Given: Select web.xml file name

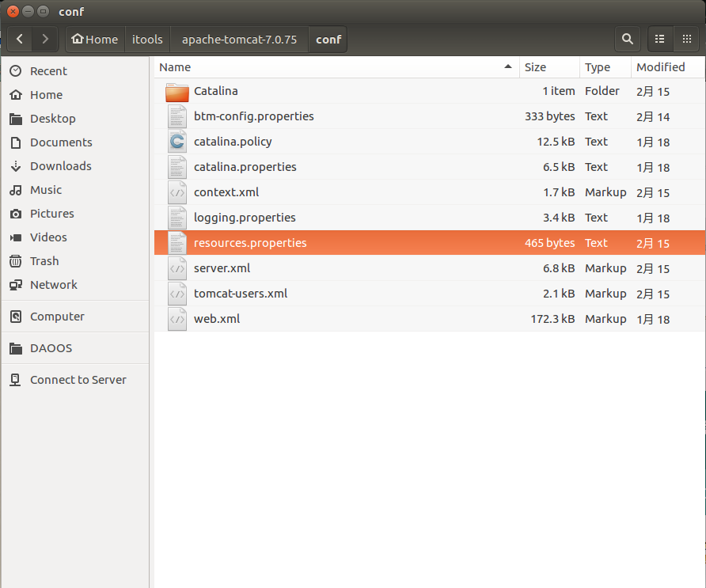Looking at the screenshot, I should coord(217,319).
